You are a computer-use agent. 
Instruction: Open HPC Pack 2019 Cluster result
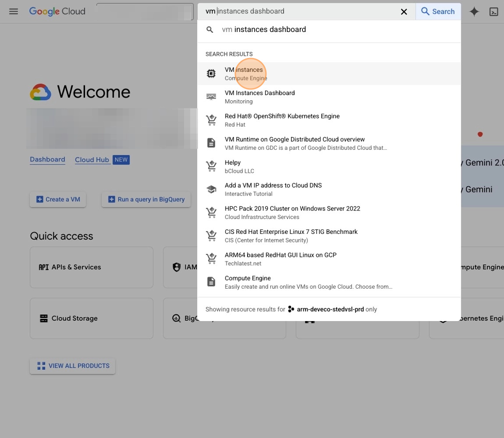329,213
